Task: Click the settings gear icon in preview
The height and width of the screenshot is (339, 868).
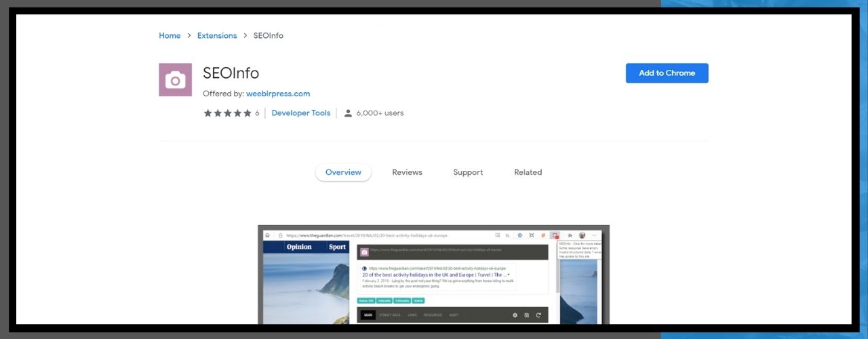Action: 515,315
